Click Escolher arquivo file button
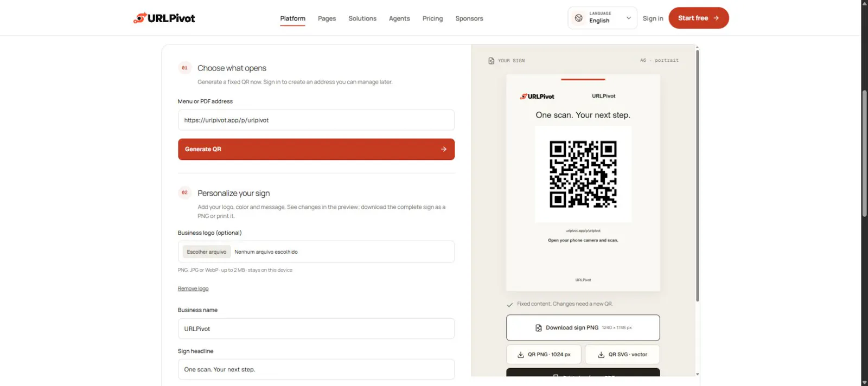 206,252
